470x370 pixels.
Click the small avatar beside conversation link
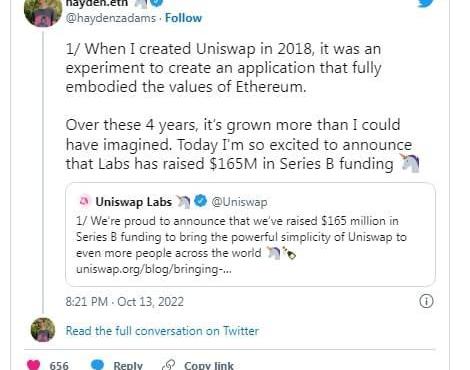(x=43, y=330)
